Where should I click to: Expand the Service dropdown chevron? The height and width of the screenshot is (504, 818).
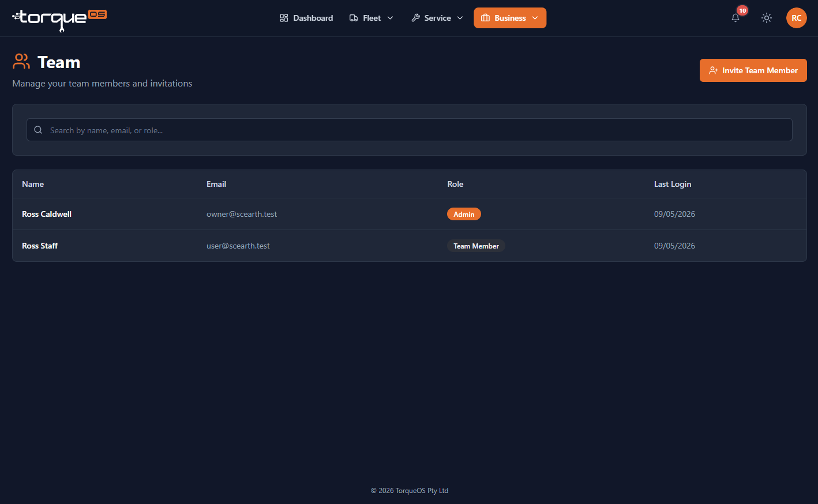point(460,18)
